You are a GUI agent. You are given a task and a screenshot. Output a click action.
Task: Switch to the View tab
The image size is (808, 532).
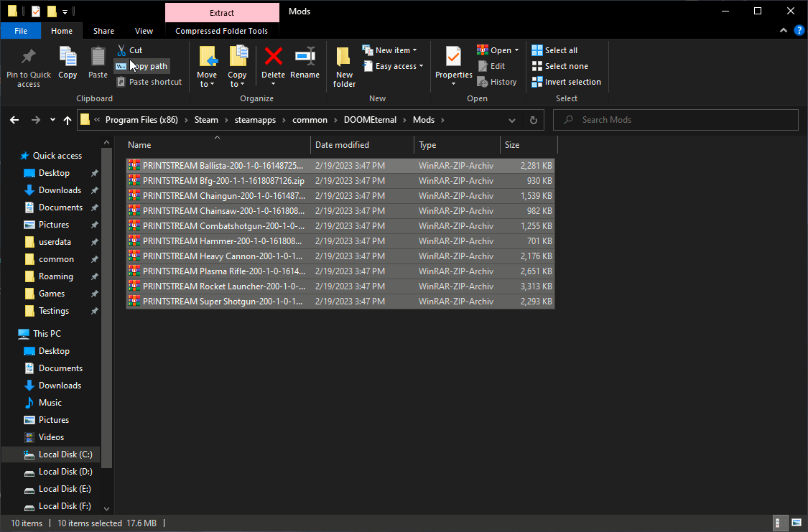tap(144, 31)
